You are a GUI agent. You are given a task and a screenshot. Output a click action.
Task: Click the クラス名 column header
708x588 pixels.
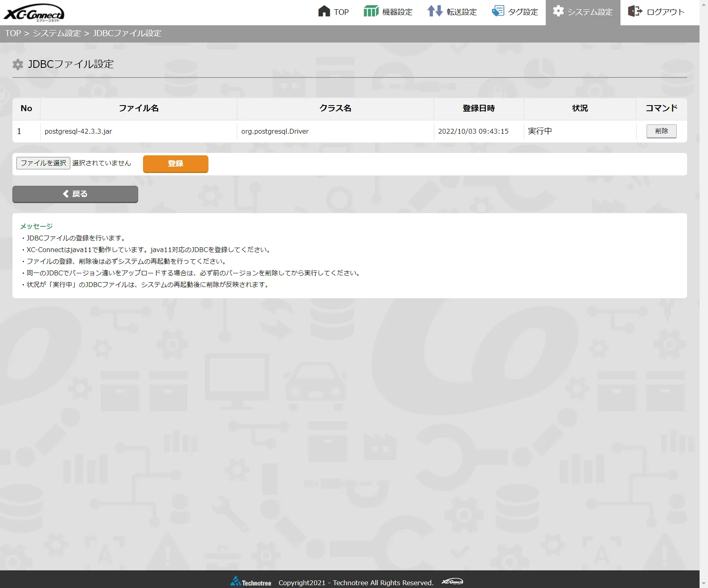tap(335, 108)
